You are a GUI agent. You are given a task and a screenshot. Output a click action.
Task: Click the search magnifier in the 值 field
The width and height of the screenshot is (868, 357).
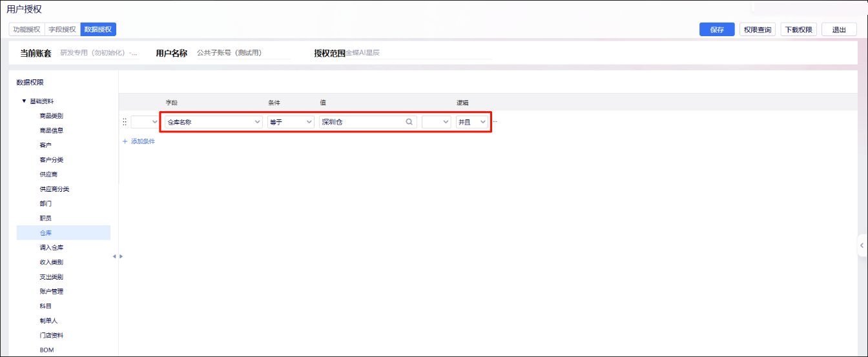(409, 121)
